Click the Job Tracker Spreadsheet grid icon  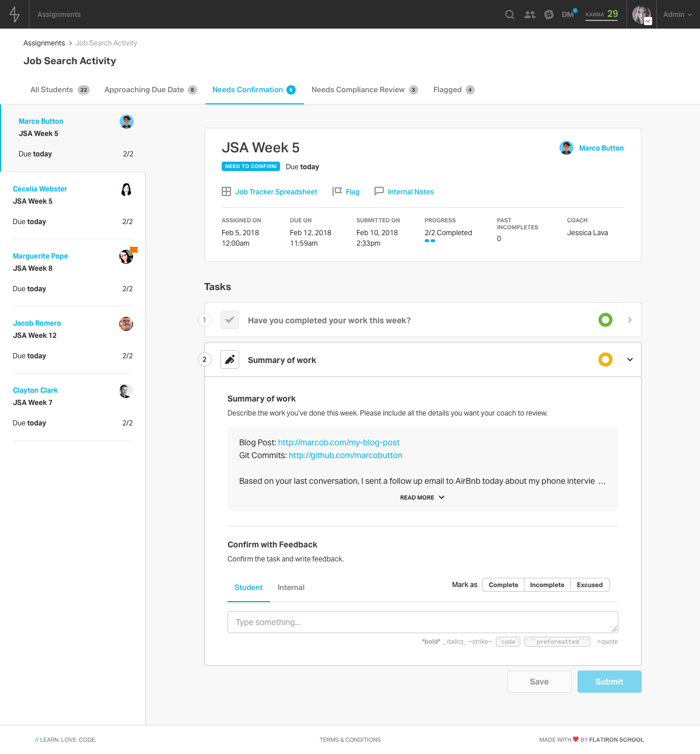(x=226, y=191)
